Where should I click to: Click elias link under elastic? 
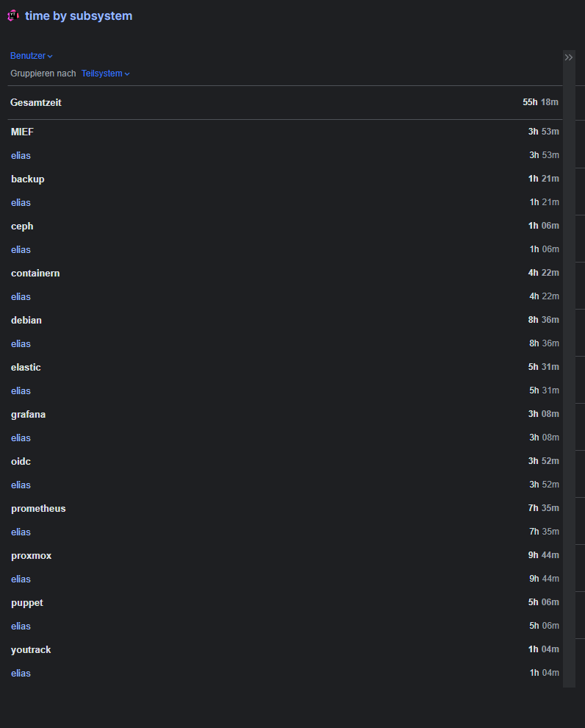point(21,391)
